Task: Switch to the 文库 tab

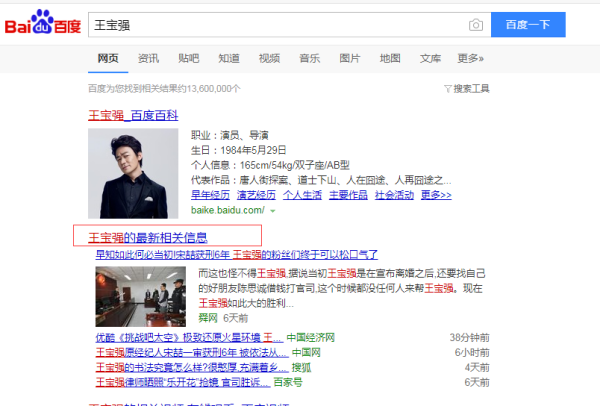Action: click(x=430, y=59)
